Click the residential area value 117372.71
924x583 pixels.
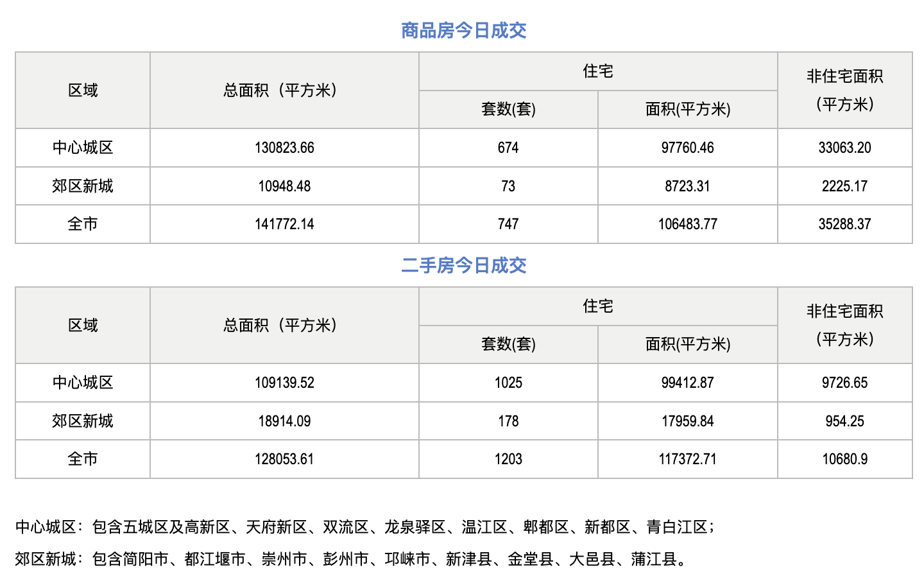pos(687,459)
